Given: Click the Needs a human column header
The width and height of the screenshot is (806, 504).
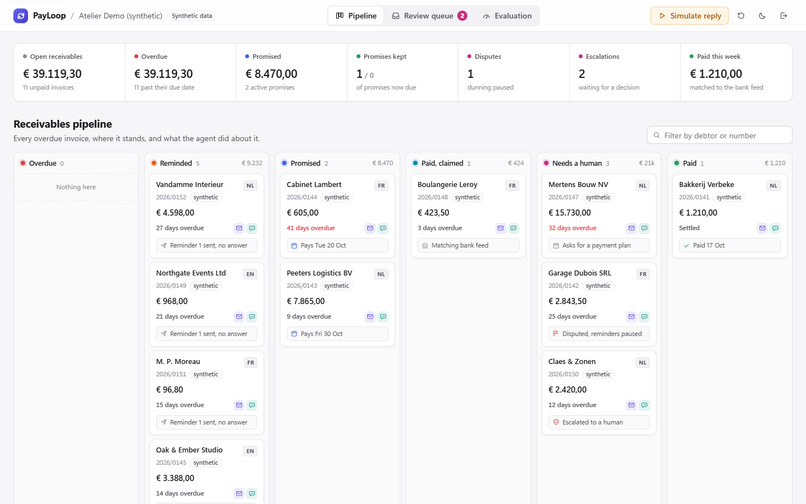Looking at the screenshot, I should click(599, 163).
